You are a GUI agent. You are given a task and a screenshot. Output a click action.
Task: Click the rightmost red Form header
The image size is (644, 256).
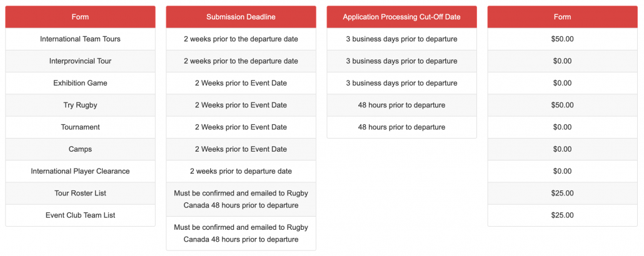pos(562,17)
